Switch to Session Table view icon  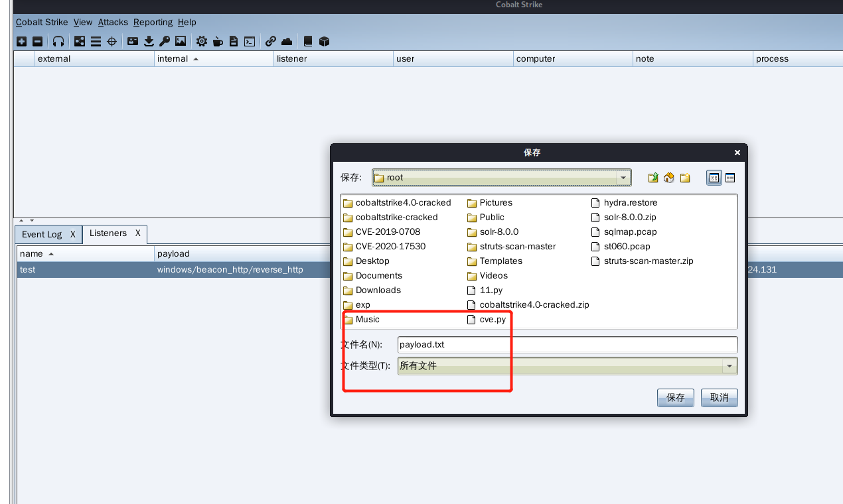pyautogui.click(x=96, y=41)
